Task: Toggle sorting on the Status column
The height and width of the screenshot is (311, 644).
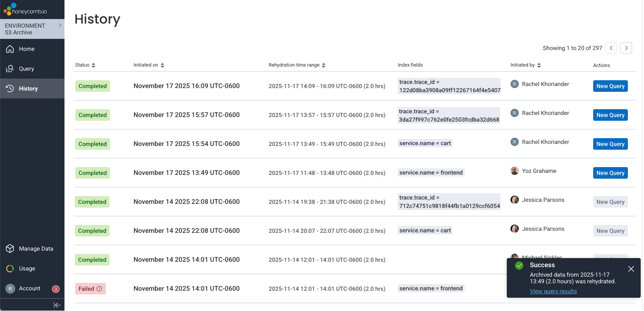Action: [94, 65]
